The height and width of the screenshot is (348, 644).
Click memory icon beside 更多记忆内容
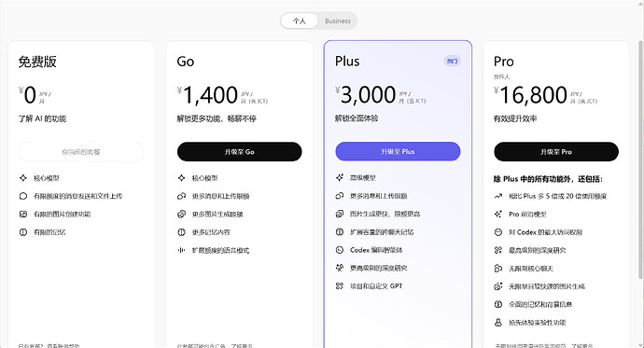tap(182, 232)
